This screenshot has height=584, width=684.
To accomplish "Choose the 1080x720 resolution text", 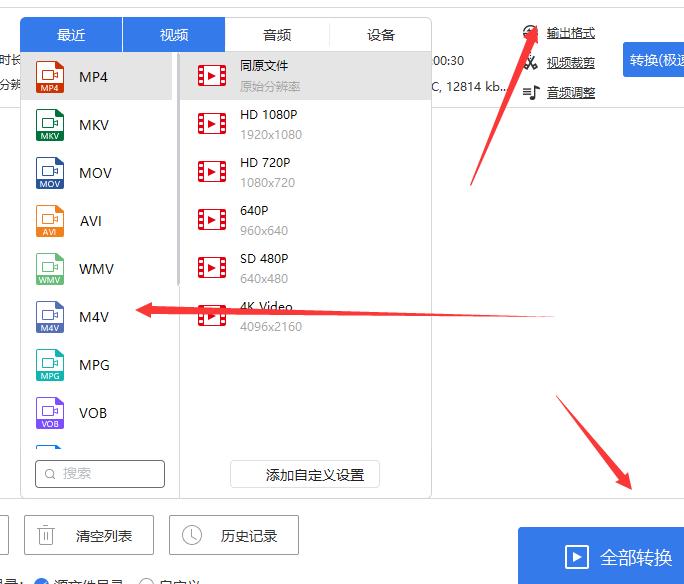I will click(267, 183).
